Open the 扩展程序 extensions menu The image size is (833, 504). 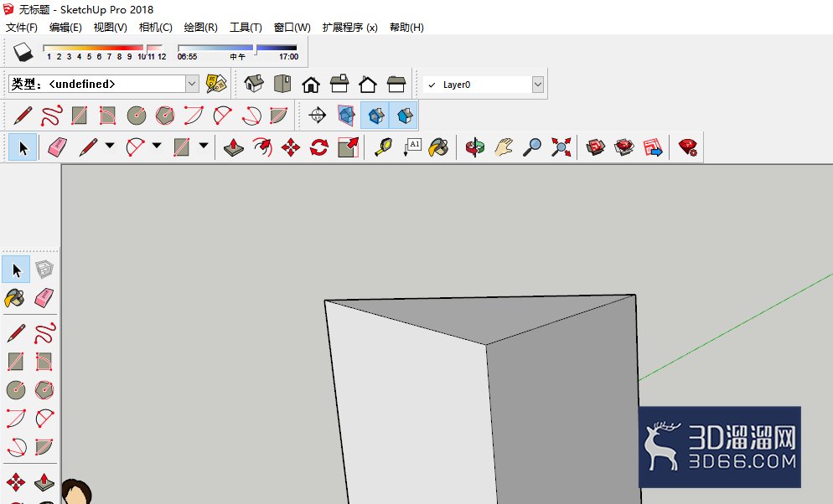tap(349, 27)
